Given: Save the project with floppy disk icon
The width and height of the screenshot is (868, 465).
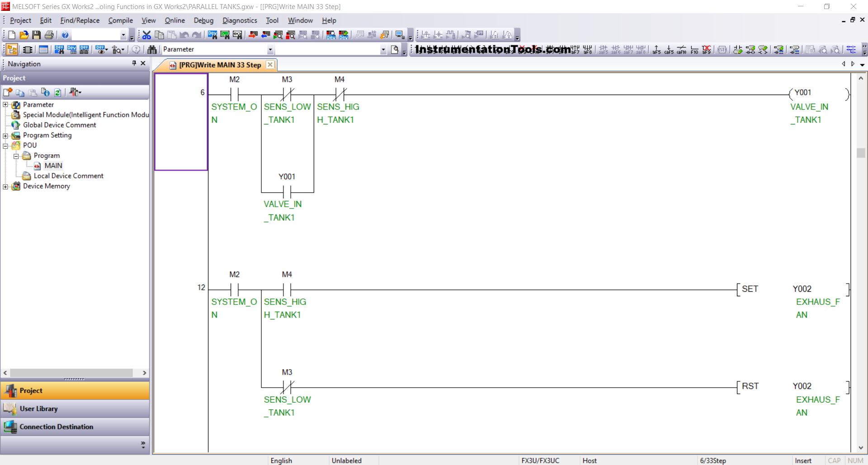Looking at the screenshot, I should 37,35.
